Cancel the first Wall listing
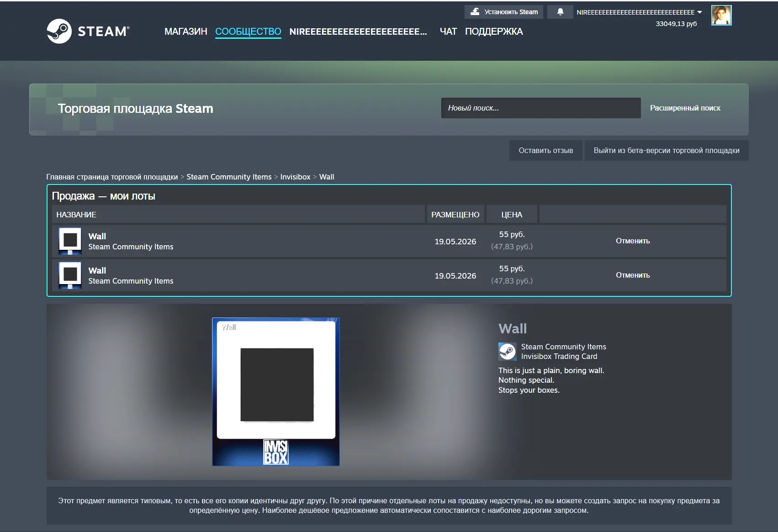Screen dimensions: 778x532 [633, 241]
